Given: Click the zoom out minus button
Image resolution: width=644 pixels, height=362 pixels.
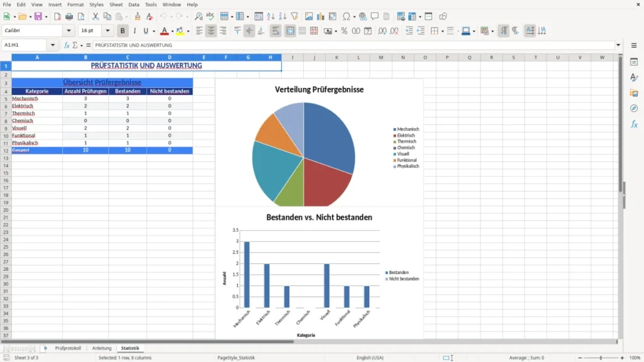Looking at the screenshot, I should [580, 358].
